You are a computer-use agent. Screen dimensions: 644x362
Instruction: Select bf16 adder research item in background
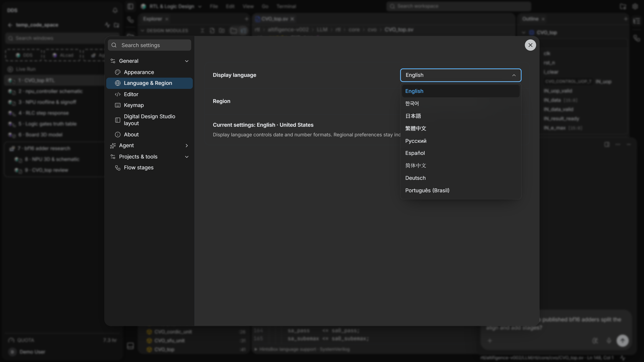point(55,148)
